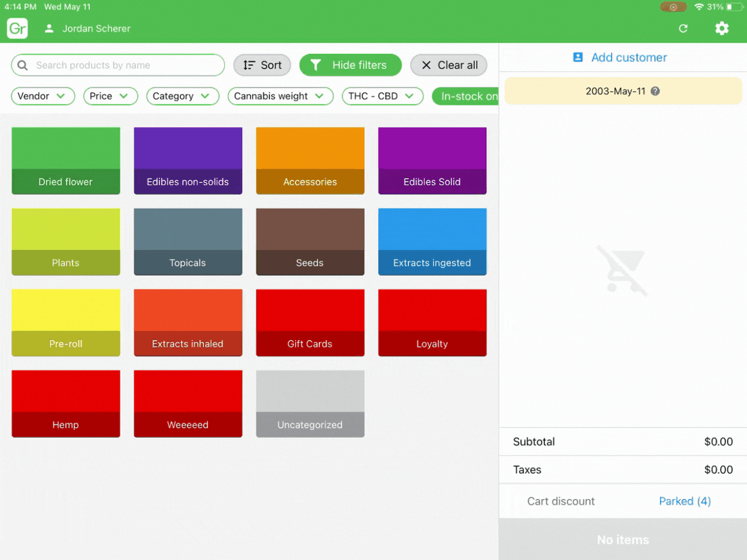The width and height of the screenshot is (747, 560).
Task: Click the add customer contact icon
Action: coord(578,58)
